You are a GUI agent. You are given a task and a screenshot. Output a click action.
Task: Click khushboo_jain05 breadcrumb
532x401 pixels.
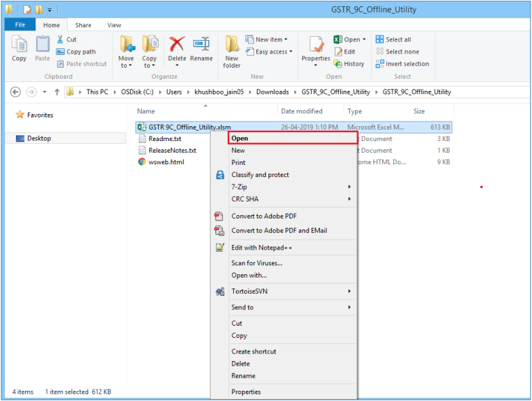point(219,92)
